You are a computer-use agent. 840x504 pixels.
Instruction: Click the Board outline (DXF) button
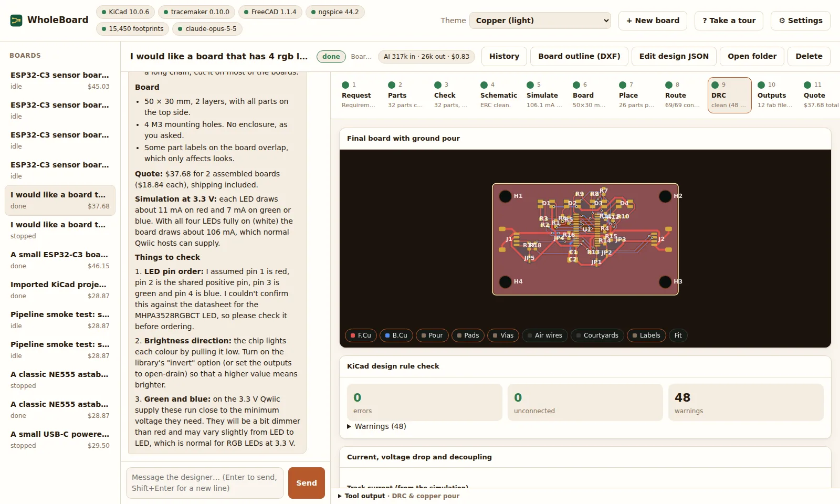coord(579,56)
